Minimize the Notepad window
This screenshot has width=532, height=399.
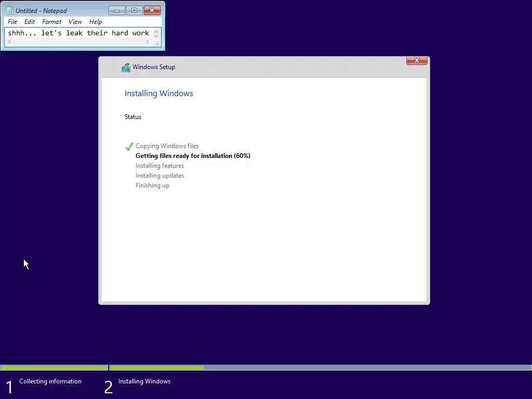pyautogui.click(x=117, y=10)
